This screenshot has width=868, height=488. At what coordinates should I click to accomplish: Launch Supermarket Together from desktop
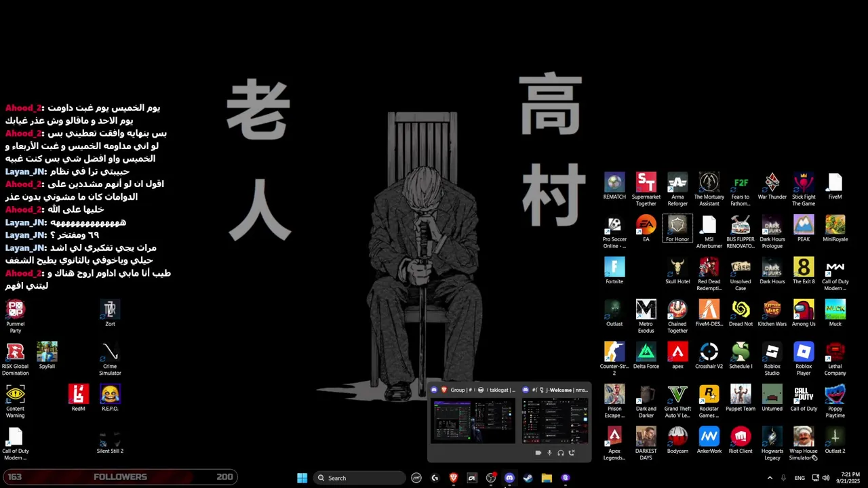646,189
